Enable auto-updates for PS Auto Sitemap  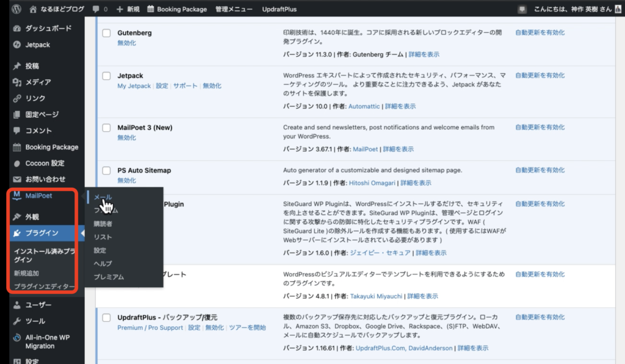tap(540, 170)
